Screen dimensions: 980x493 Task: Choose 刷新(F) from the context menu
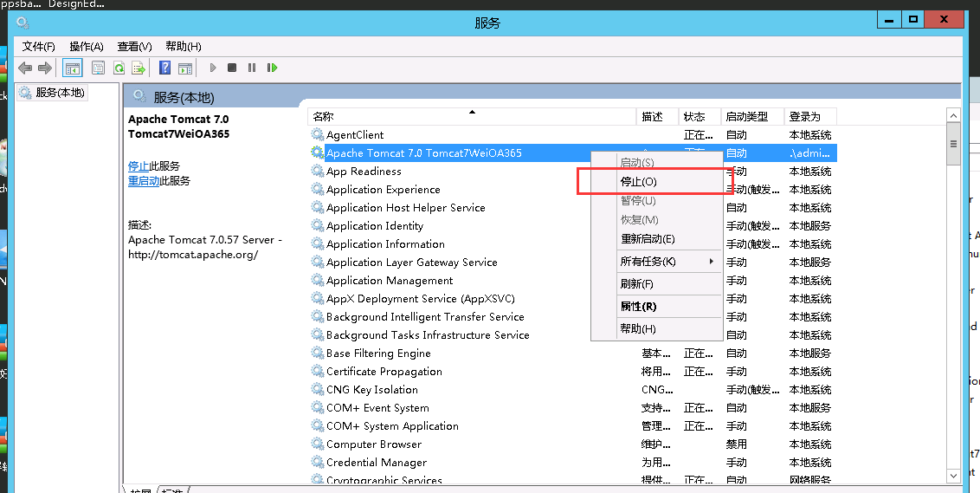point(657,284)
